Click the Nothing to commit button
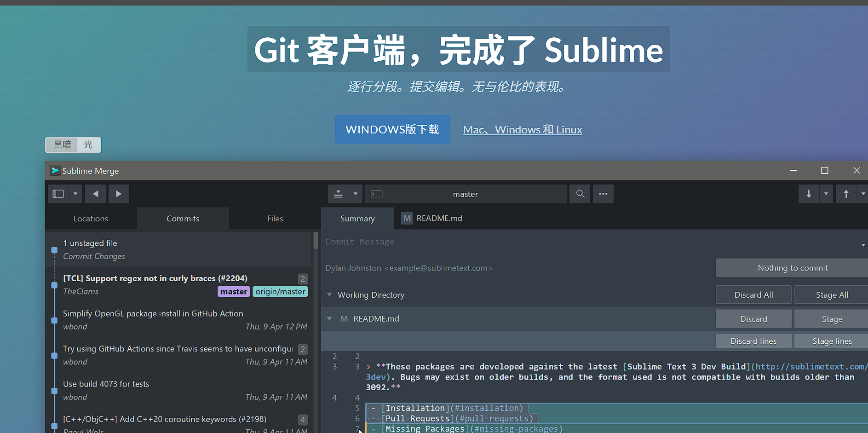Image resolution: width=868 pixels, height=433 pixels. click(793, 268)
